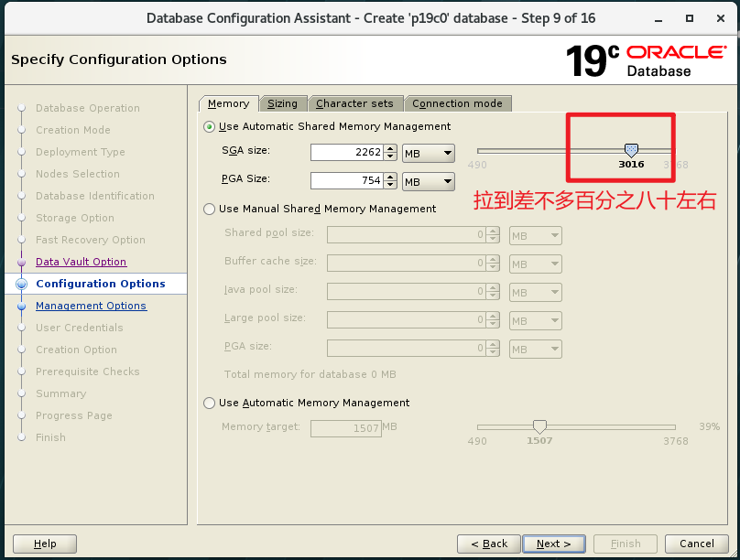Open the Java pool size unit dropdown
Screen dimensions: 740x560
pyautogui.click(x=536, y=292)
